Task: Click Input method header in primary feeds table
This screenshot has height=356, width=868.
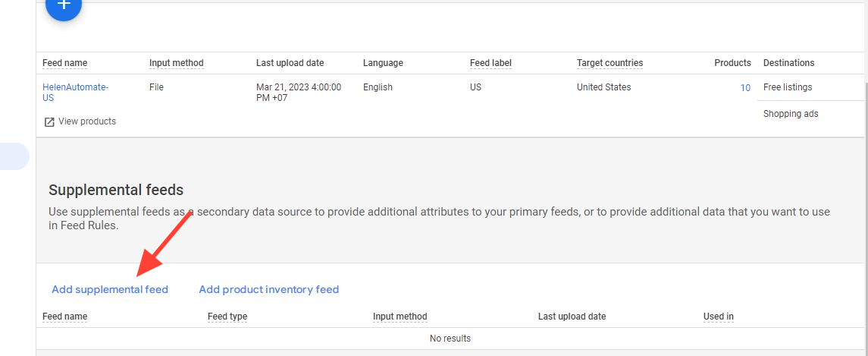Action: pos(176,63)
